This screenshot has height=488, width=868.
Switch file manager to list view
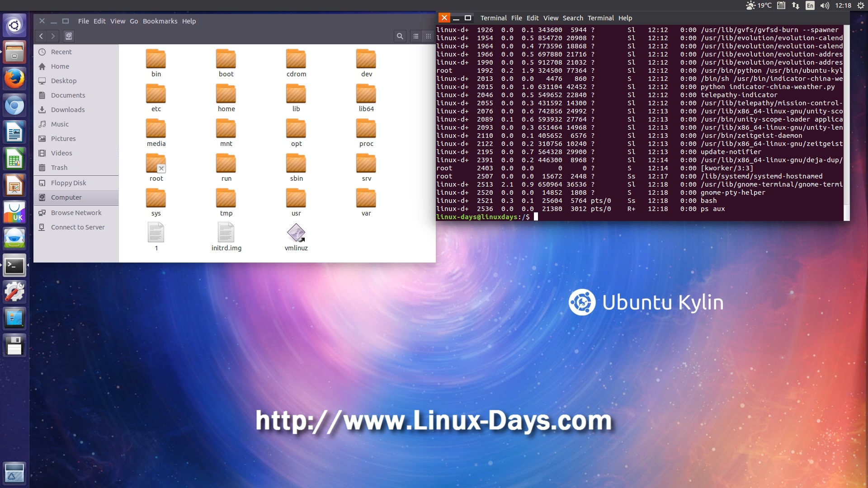click(416, 36)
